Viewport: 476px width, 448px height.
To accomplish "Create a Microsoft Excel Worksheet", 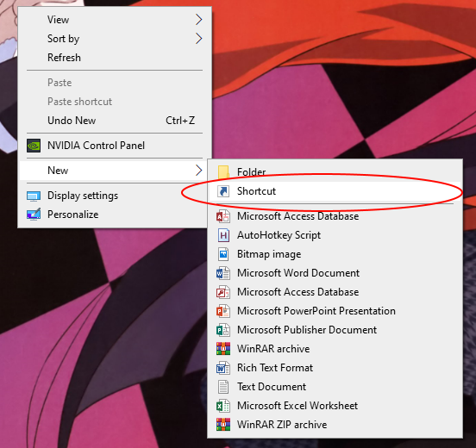I will (335, 406).
